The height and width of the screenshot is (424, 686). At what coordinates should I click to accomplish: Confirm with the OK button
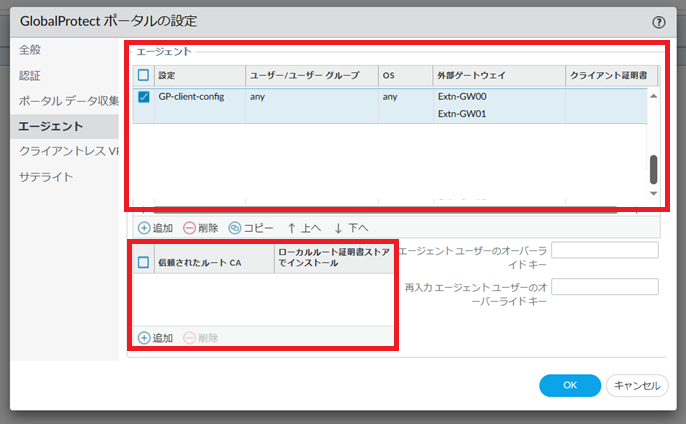tap(570, 385)
